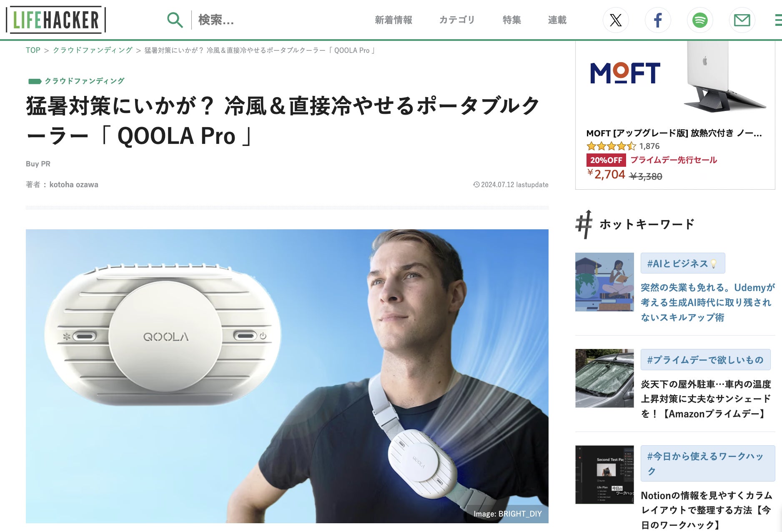
Task: Click the car sunshade article thumbnail
Action: pos(604,378)
